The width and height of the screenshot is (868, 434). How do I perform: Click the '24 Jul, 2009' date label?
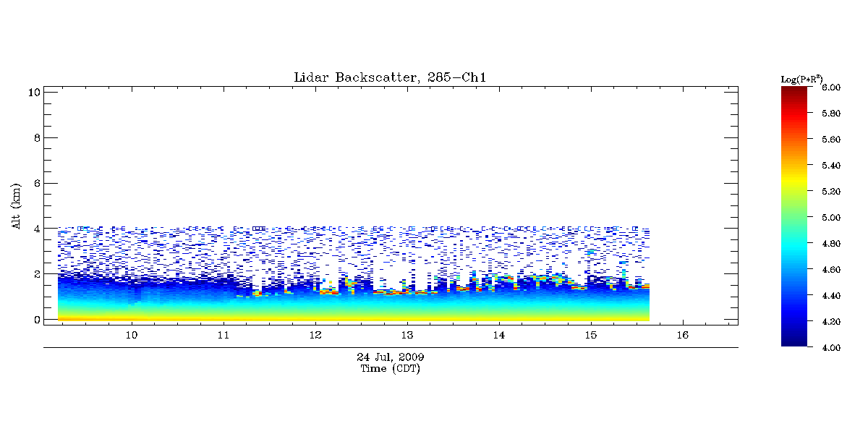click(391, 357)
